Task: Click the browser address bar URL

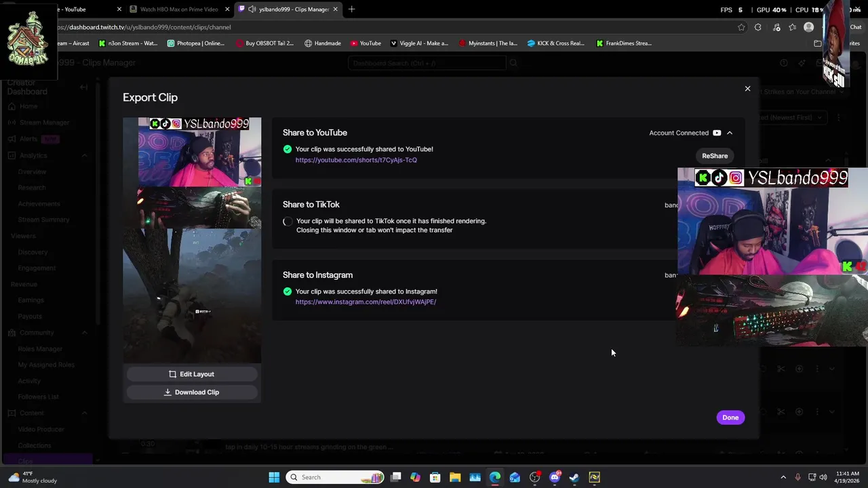Action: click(x=145, y=27)
